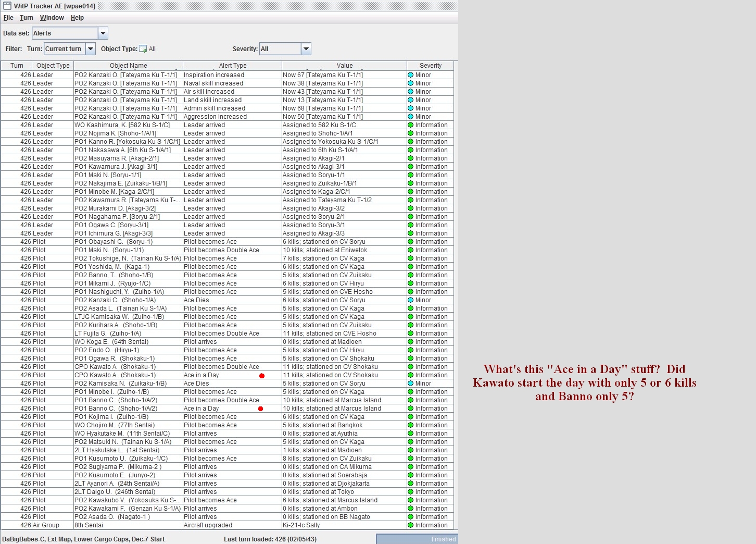Click the Severity All field
This screenshot has width=756, height=544.
[x=281, y=49]
